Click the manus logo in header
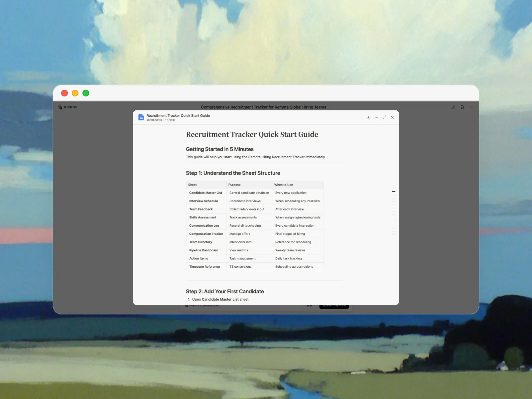 [x=67, y=107]
